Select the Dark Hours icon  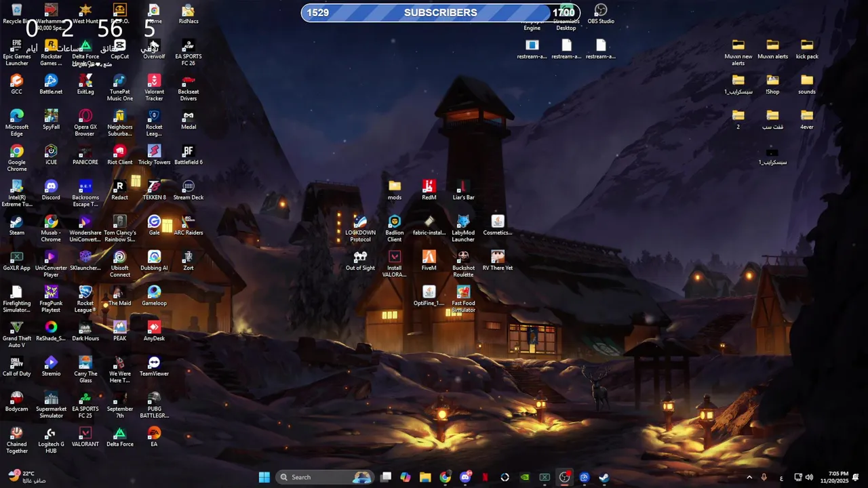tap(85, 331)
